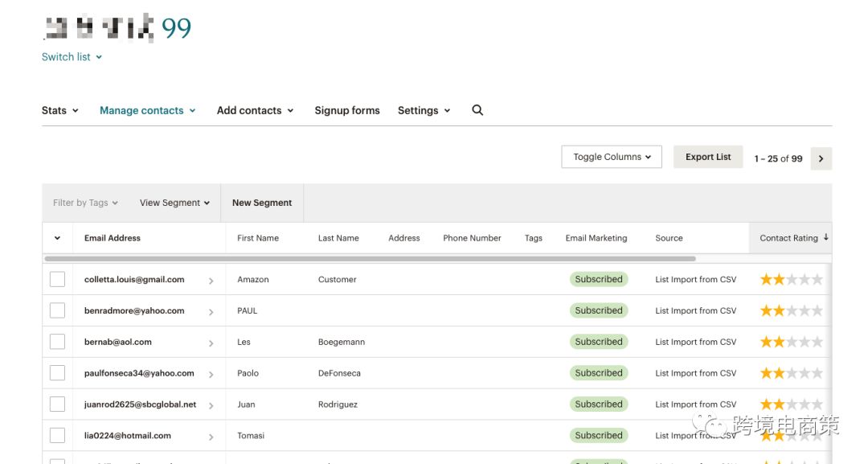
Task: Click the Export List button
Action: coord(708,157)
